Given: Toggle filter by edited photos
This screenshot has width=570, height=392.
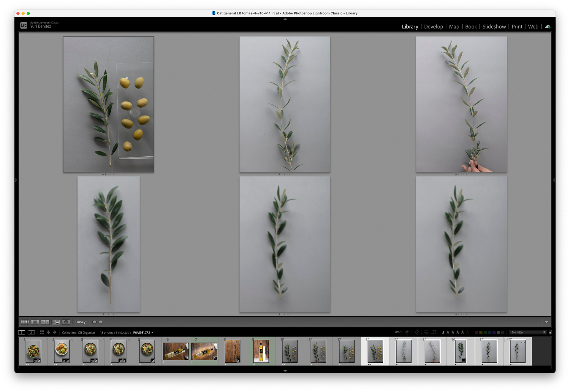Looking at the screenshot, I should tap(427, 332).
